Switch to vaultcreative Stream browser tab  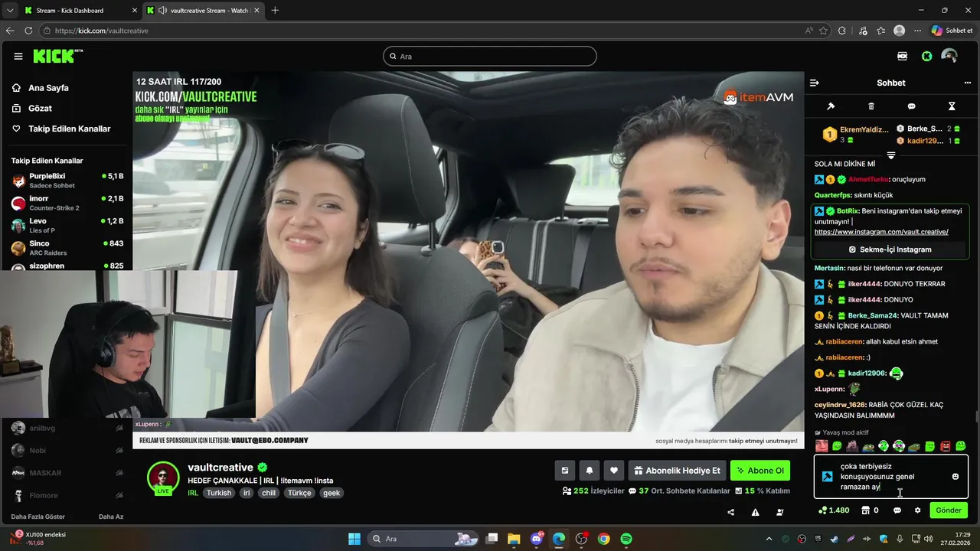(x=204, y=11)
